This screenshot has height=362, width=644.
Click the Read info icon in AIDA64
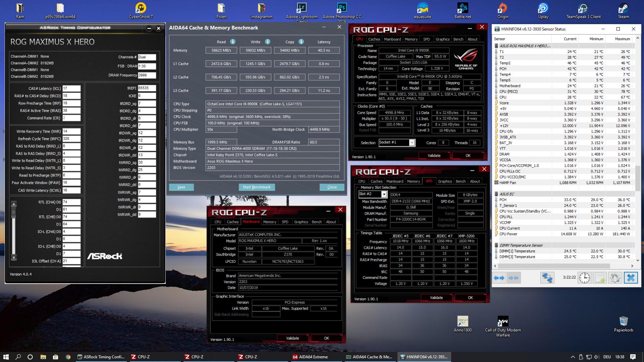233,42
